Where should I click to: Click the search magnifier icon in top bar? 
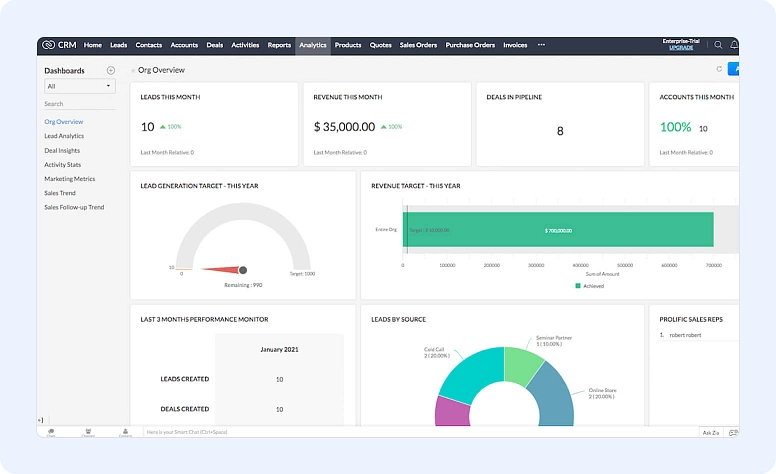point(718,45)
